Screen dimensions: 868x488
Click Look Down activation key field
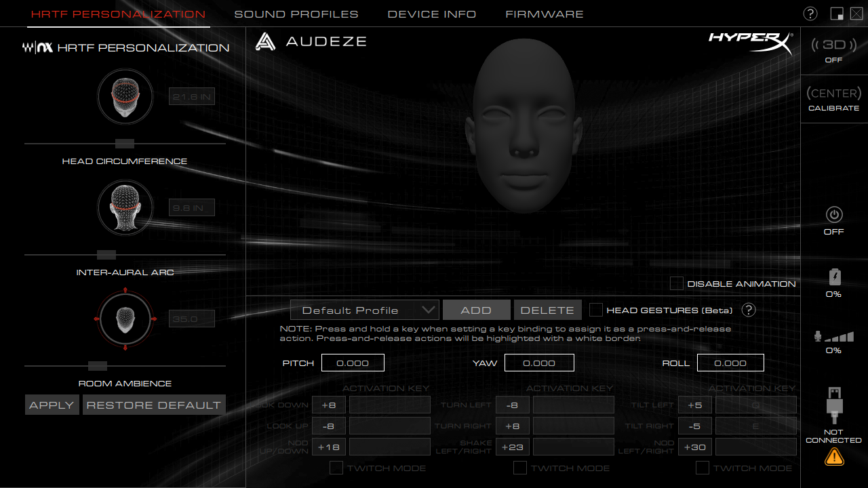(390, 405)
